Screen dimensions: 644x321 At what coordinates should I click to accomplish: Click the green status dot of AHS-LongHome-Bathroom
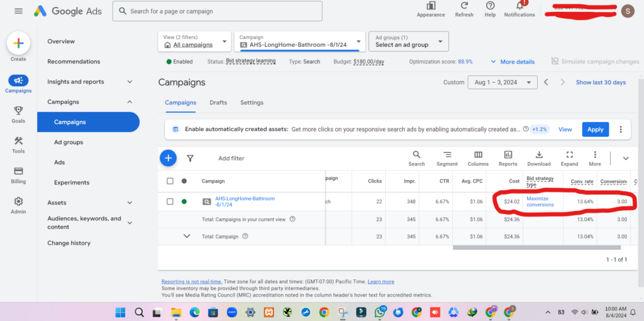coord(184,201)
